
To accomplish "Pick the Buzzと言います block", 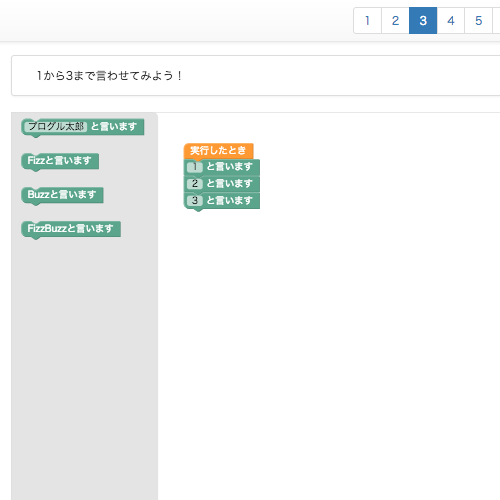I will coord(62,195).
